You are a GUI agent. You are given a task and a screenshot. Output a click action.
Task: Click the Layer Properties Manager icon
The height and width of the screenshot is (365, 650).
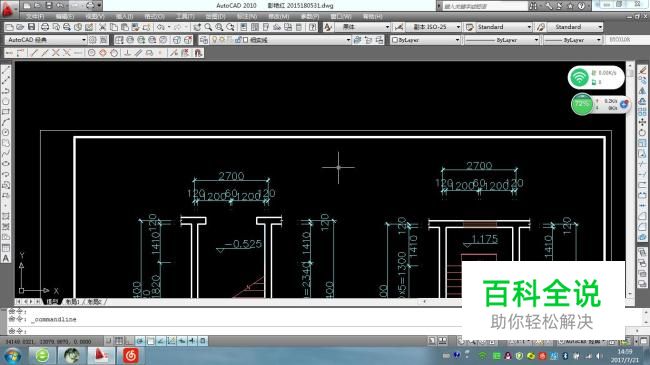tap(204, 40)
